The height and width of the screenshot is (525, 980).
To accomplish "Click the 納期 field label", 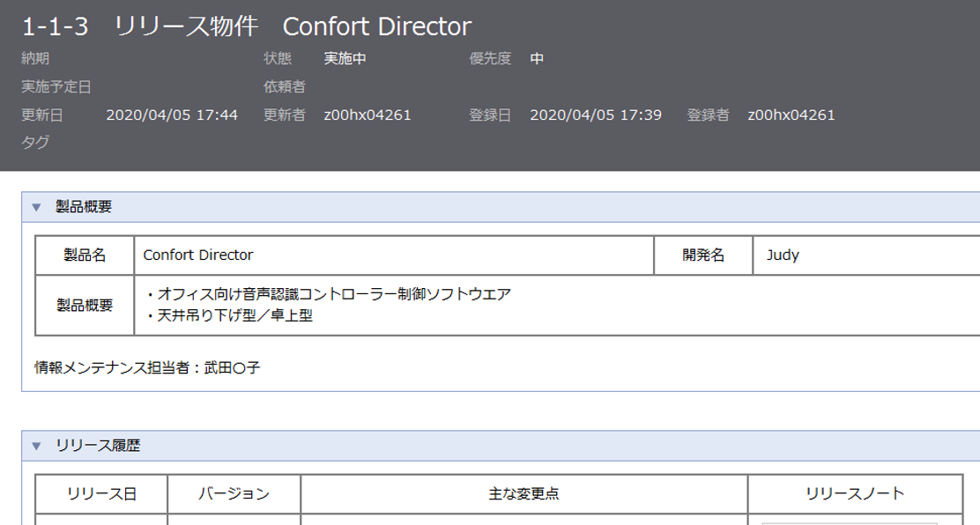I will [x=35, y=59].
